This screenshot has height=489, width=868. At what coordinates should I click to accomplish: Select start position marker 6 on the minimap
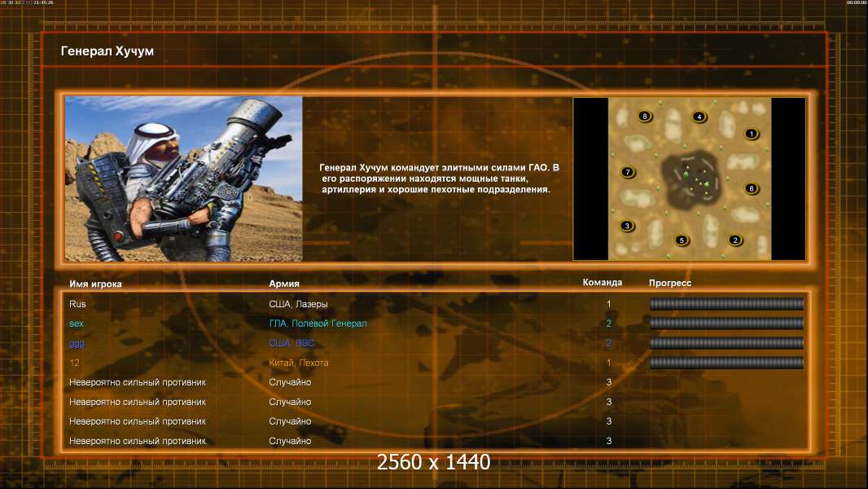[752, 188]
